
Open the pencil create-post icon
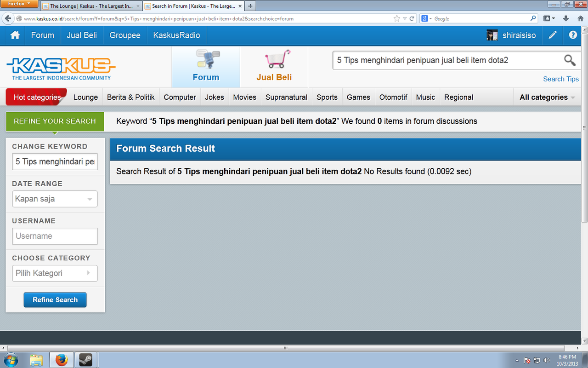(x=553, y=35)
